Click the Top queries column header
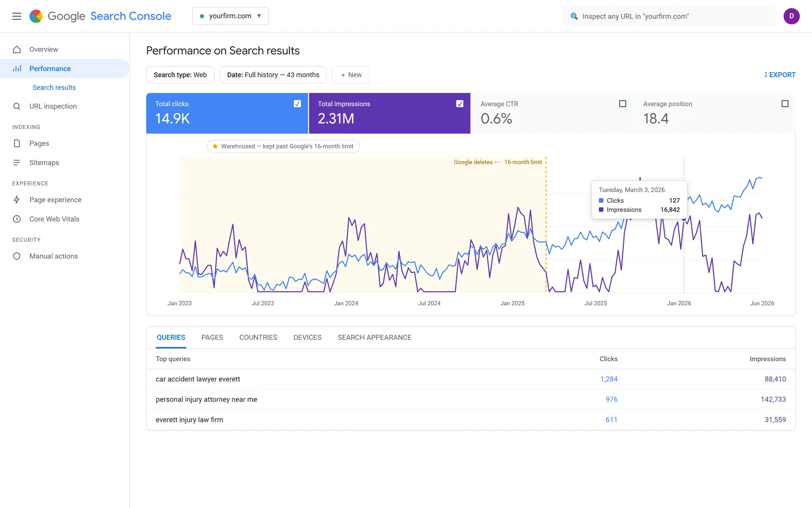This screenshot has width=812, height=508. tap(173, 359)
